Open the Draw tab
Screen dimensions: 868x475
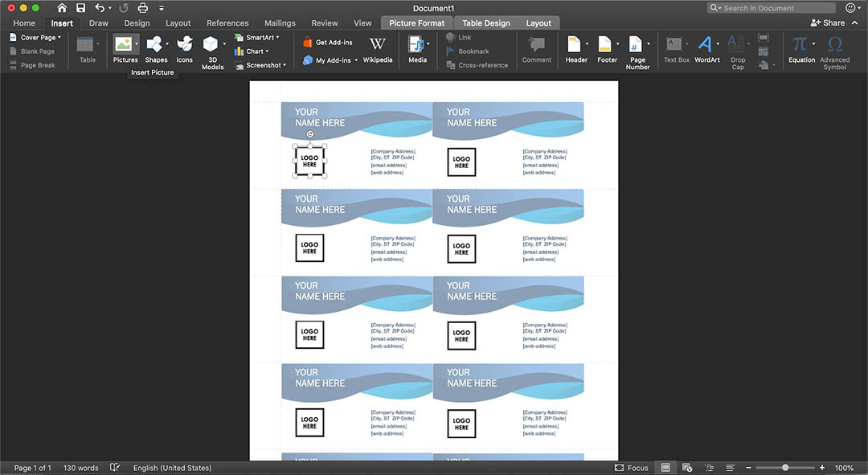click(99, 23)
